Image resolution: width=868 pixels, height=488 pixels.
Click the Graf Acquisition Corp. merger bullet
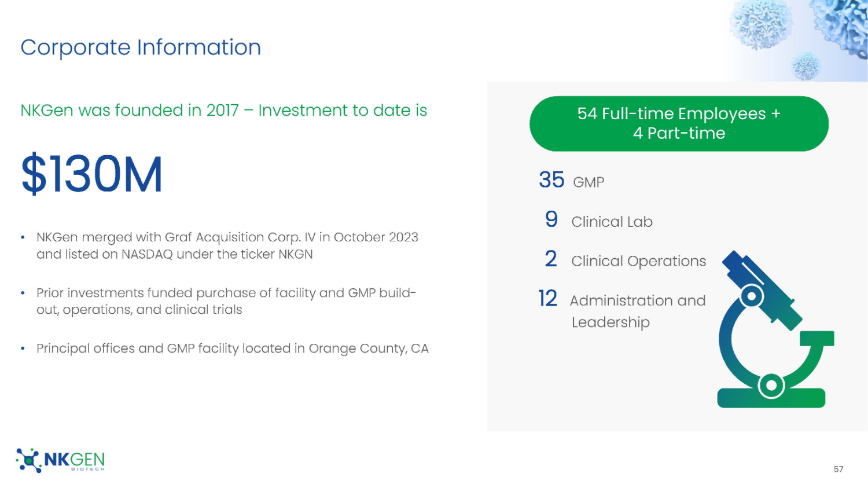[x=227, y=245]
